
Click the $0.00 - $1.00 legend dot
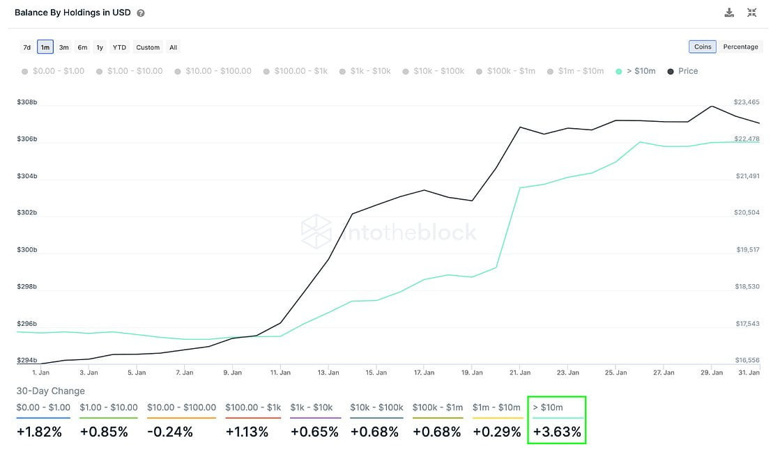25,72
